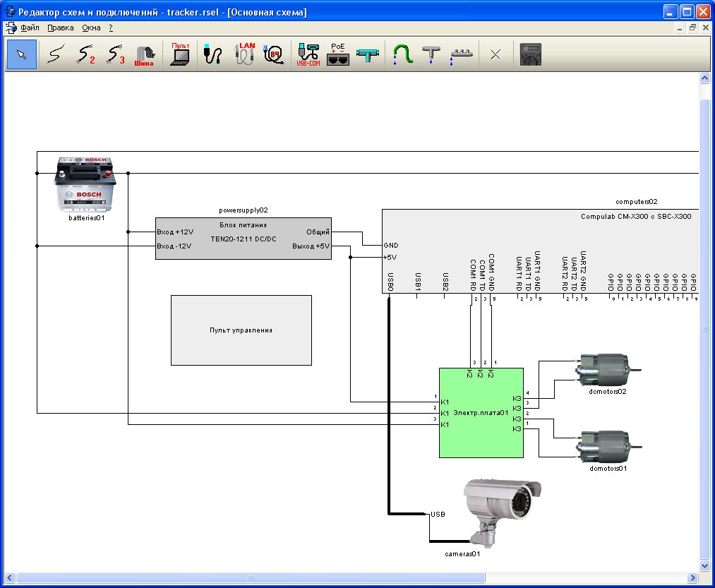715x588 pixels.
Task: Select the dcmotors01 motor image
Action: (x=608, y=447)
